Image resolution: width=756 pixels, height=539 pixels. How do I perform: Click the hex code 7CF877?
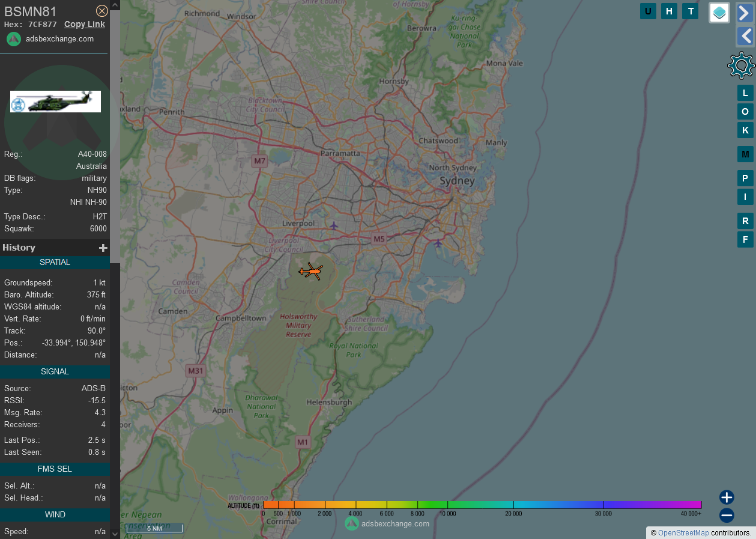click(x=43, y=25)
